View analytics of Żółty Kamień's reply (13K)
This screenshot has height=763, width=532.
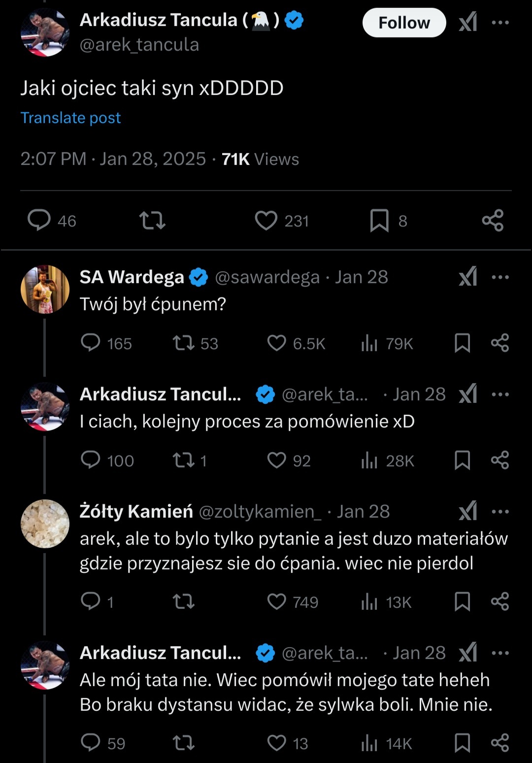tap(369, 601)
